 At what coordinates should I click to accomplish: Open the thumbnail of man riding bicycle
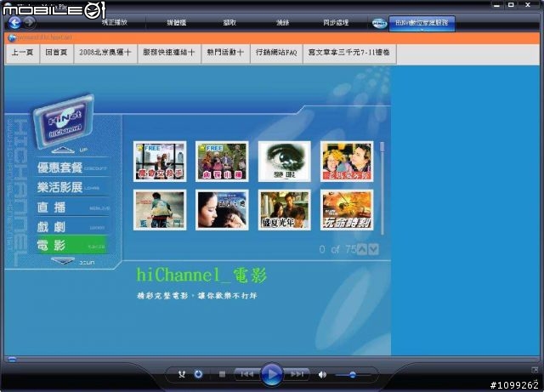(160, 210)
